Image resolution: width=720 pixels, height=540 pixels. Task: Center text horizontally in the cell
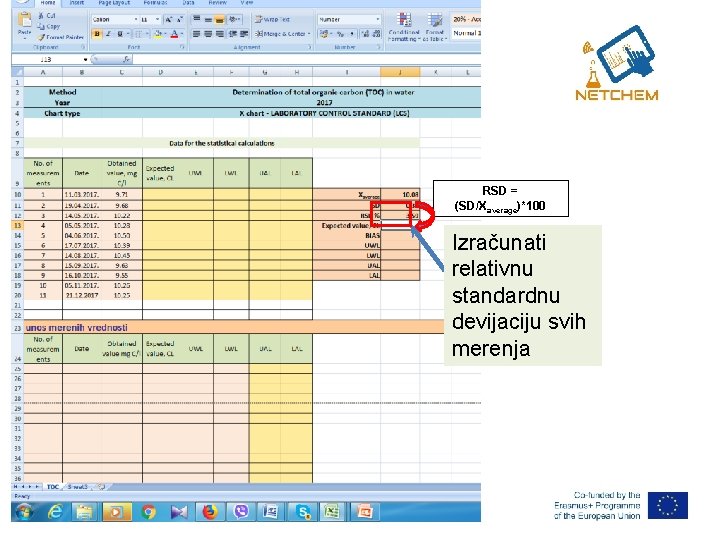pos(208,34)
